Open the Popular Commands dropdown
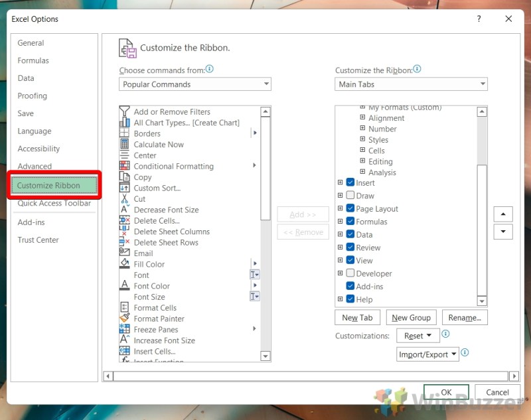Screen dimensions: 531x420 (x=195, y=84)
